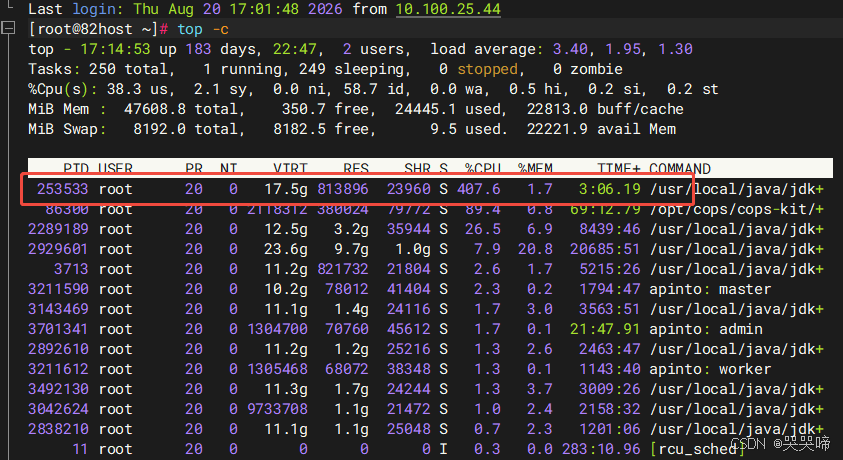The image size is (843, 460).
Task: Select the 20.8 memory percentage value
Action: coord(535,249)
